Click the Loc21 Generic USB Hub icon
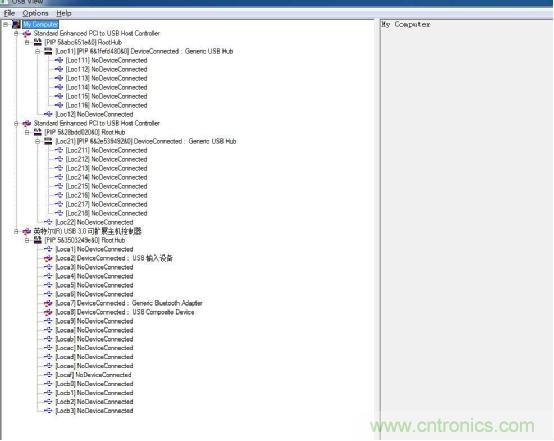Image resolution: width=554 pixels, height=441 pixels. tap(48, 142)
